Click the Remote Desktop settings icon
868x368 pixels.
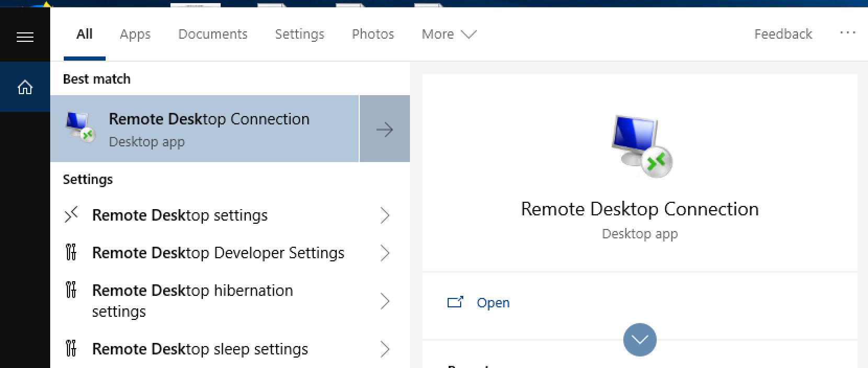pyautogui.click(x=71, y=215)
